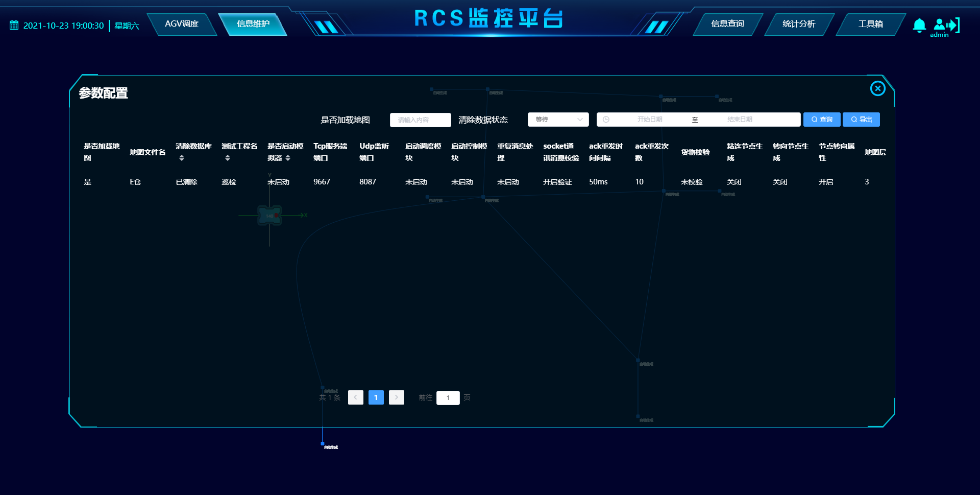Go to previous page arrow
The height and width of the screenshot is (495, 980).
355,397
